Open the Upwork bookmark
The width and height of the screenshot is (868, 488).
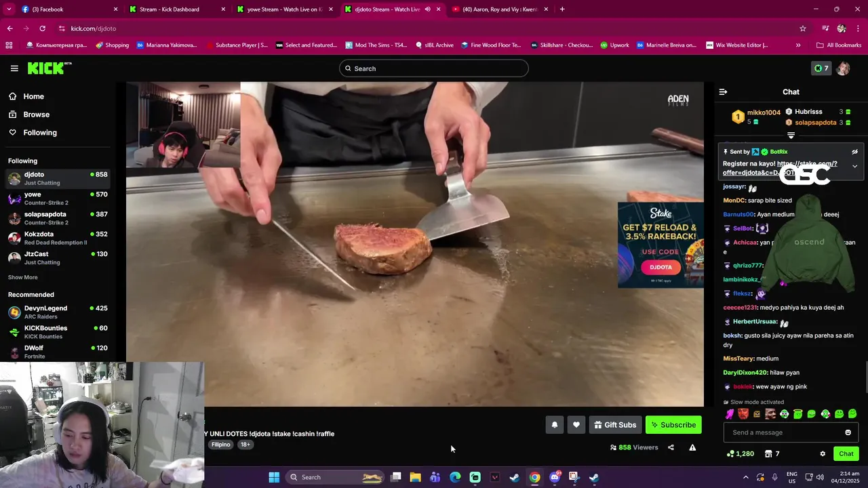tap(614, 45)
